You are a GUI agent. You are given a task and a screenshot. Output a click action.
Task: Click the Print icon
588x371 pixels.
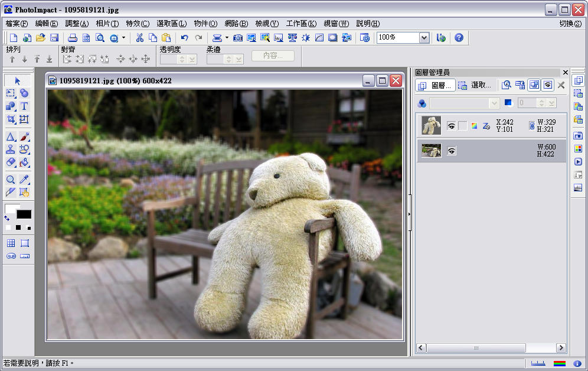pos(73,38)
